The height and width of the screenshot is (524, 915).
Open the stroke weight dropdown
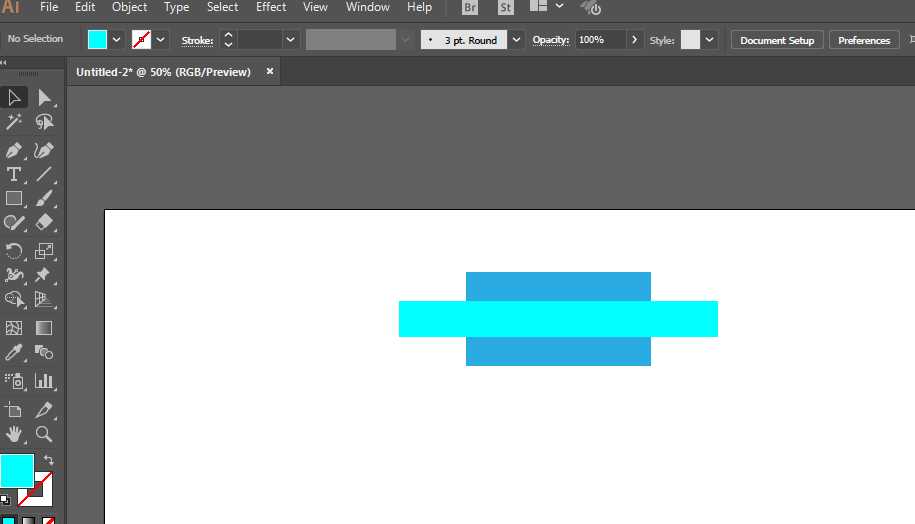click(291, 40)
